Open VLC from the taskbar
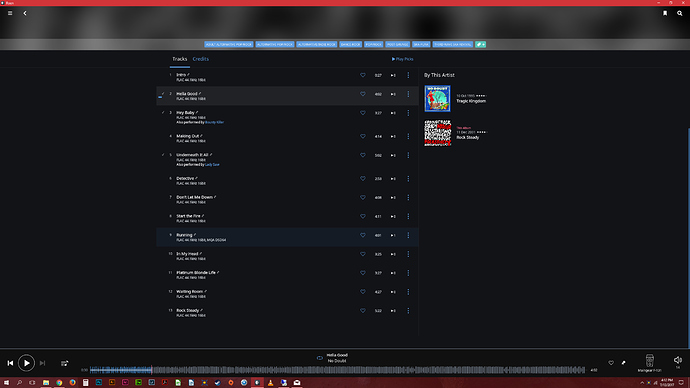 pyautogui.click(x=270, y=383)
